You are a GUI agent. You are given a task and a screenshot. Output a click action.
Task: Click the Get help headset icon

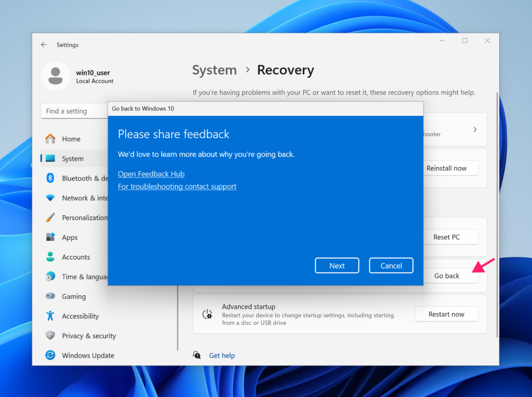tap(197, 355)
